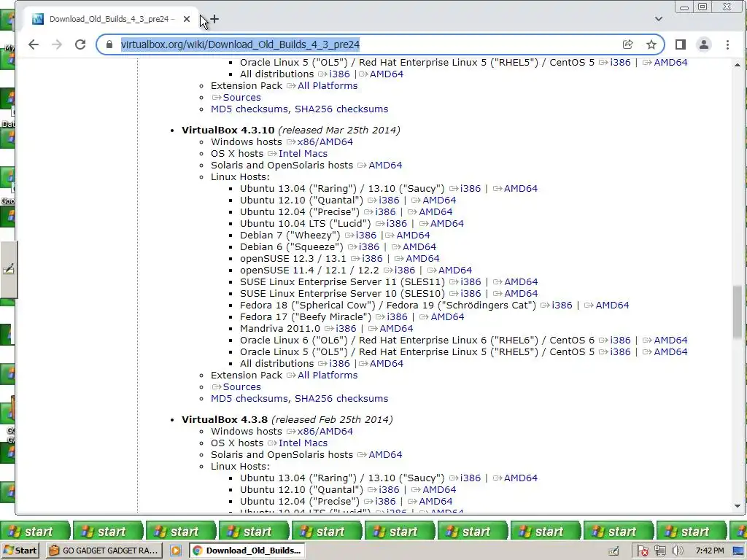Reload the VirtualBox downloads page
The height and width of the screenshot is (560, 747).
tap(80, 44)
